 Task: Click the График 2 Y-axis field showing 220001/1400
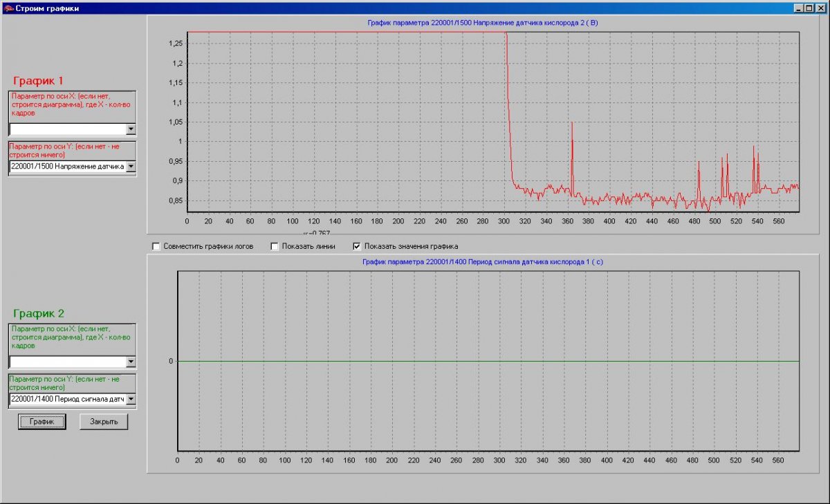[x=67, y=399]
